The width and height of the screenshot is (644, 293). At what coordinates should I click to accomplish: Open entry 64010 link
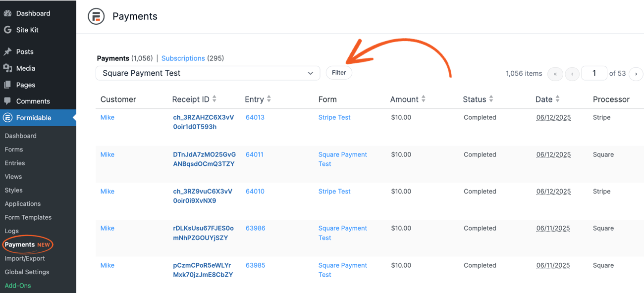click(x=255, y=192)
